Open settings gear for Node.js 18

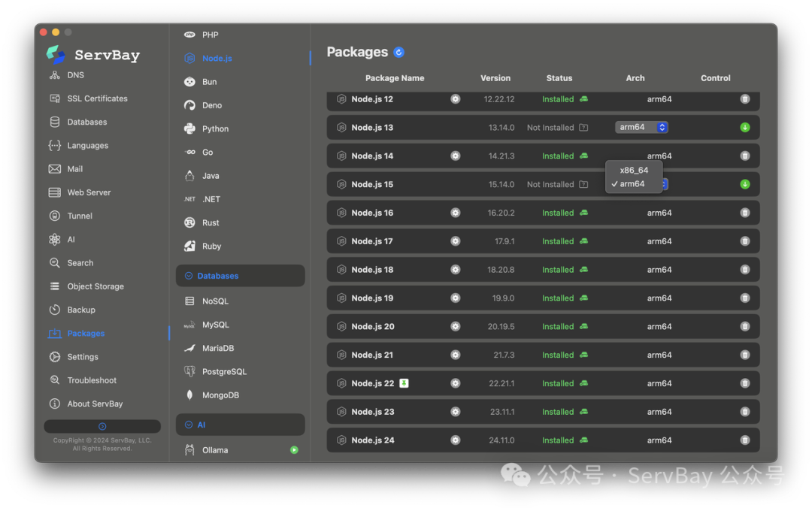[x=455, y=270]
